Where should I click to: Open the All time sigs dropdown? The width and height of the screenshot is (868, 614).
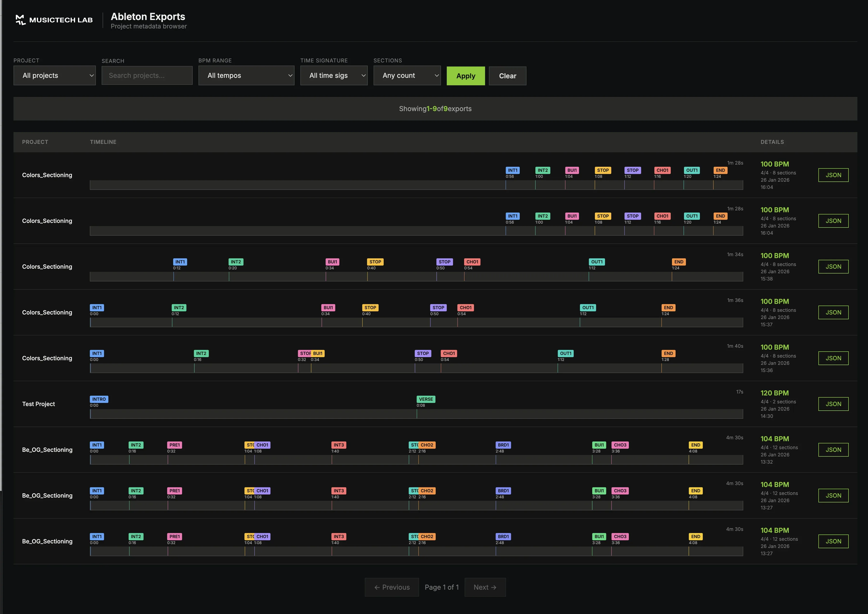pyautogui.click(x=334, y=75)
